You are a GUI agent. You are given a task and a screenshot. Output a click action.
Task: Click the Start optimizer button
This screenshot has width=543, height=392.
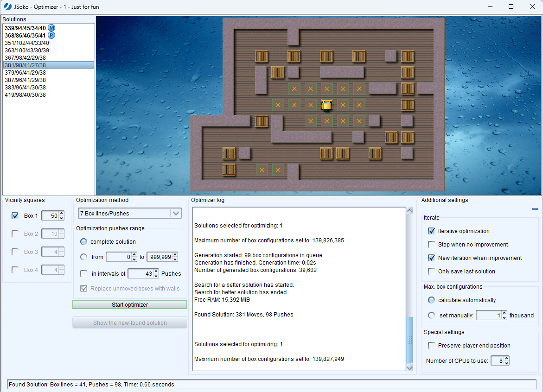[130, 304]
